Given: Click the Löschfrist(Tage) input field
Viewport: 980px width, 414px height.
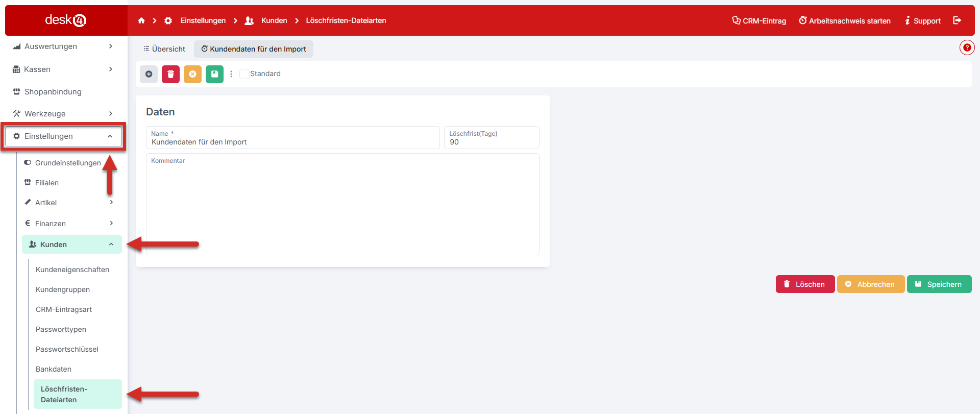Looking at the screenshot, I should coord(491,142).
